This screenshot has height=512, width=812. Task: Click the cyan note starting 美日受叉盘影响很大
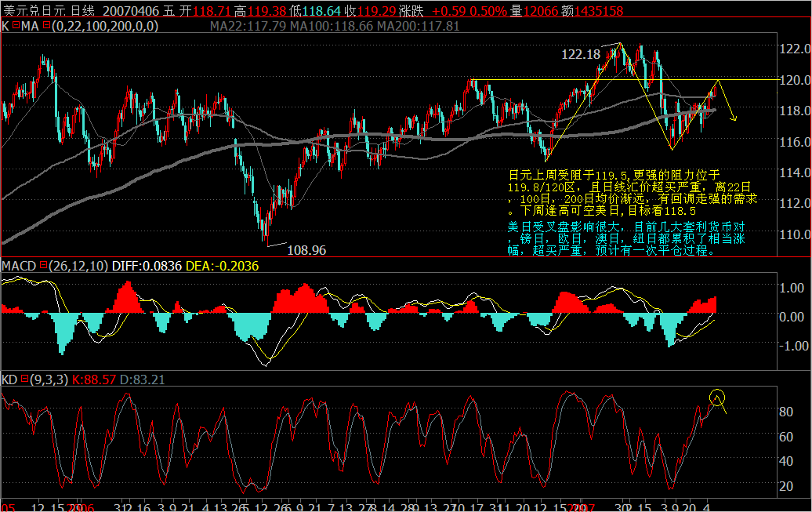click(626, 238)
